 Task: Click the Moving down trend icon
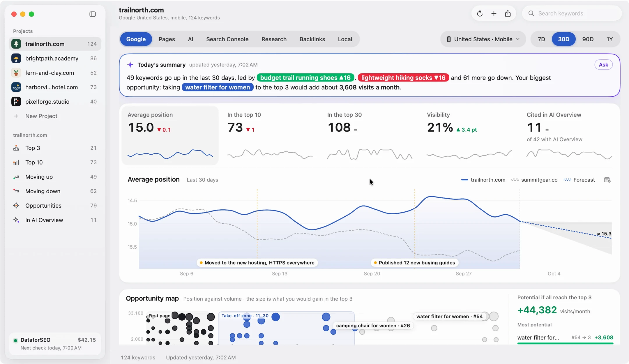tap(16, 191)
